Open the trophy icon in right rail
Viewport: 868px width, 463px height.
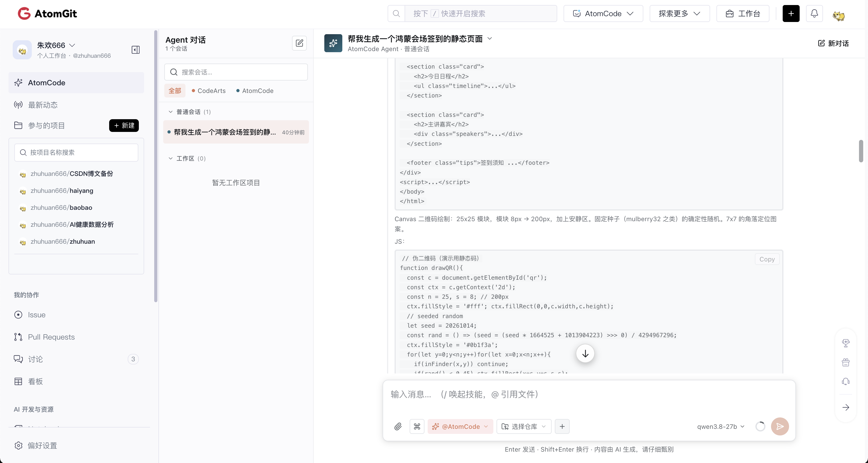coord(845,343)
